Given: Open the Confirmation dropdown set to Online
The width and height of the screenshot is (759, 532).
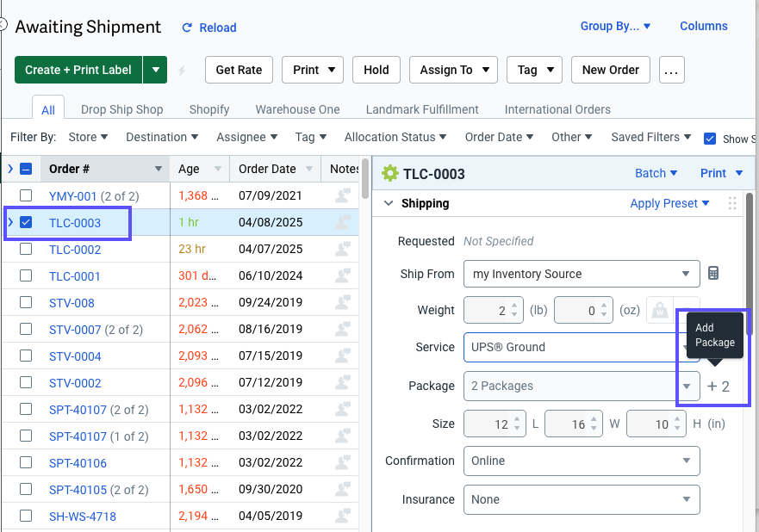Looking at the screenshot, I should [x=582, y=461].
